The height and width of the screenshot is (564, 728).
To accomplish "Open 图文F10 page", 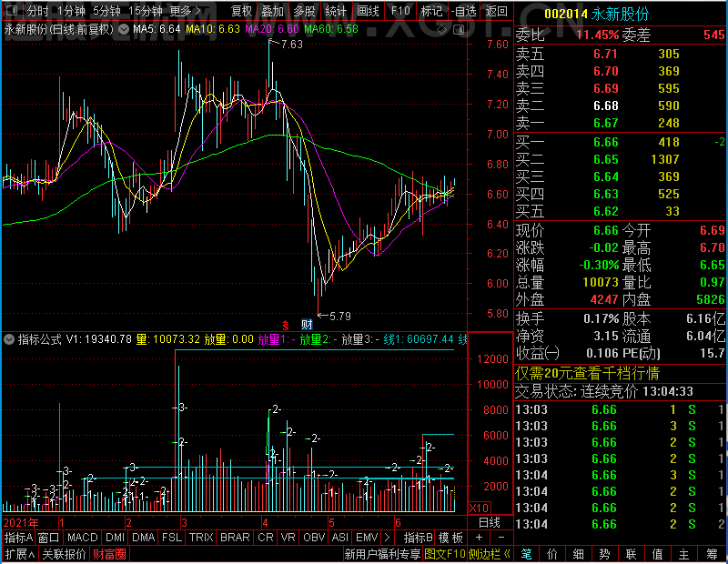I will pos(445,554).
